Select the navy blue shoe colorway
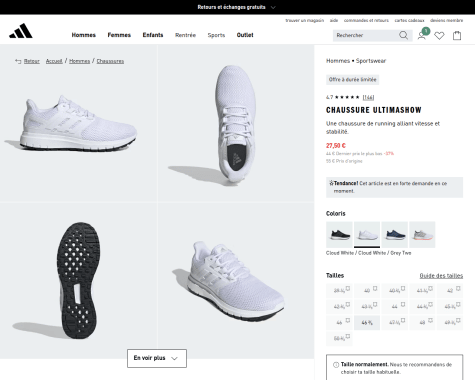The image size is (475, 380). click(x=395, y=235)
